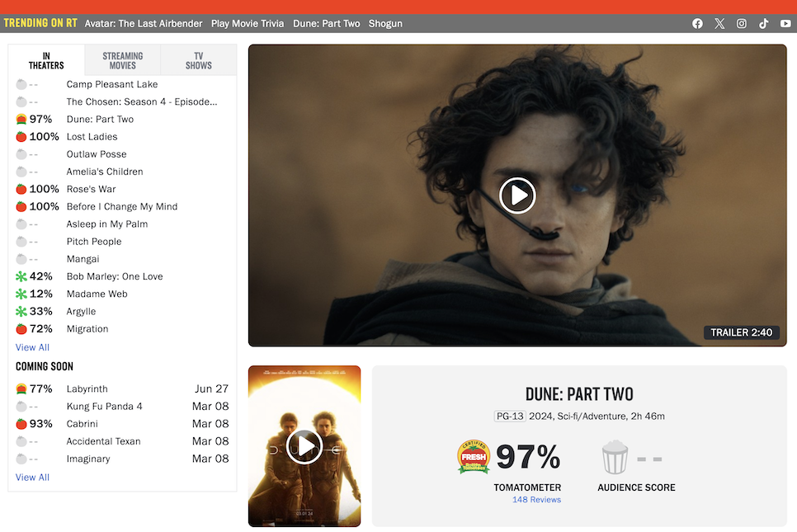
Task: Click the splat icon next to Argylle
Action: coord(21,312)
